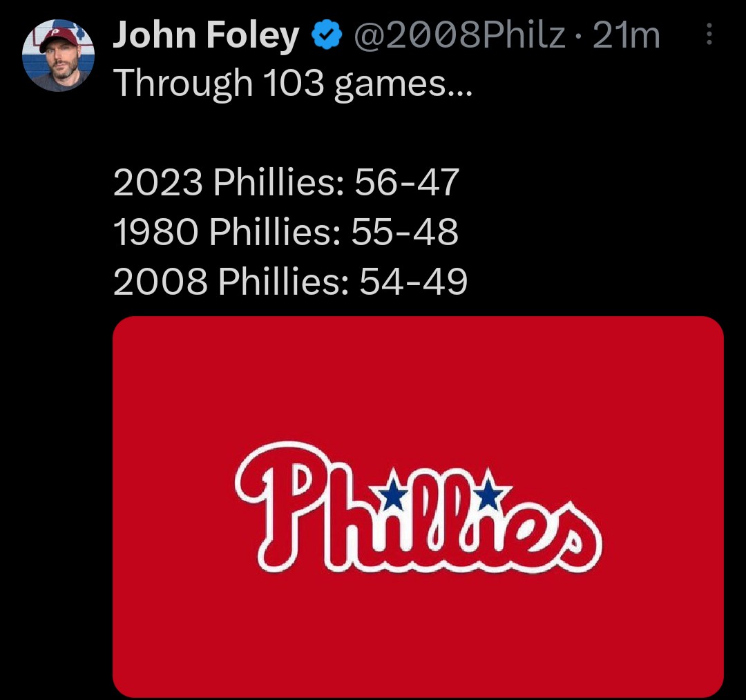Select the 2008 Phillies: 54-49 line
The height and width of the screenshot is (700, 746).
pos(290,282)
